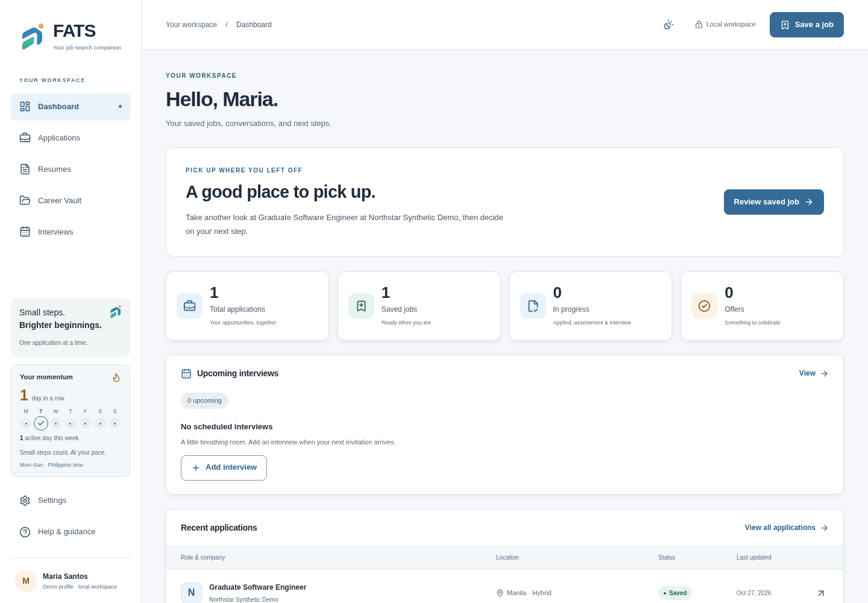This screenshot has width=868, height=603.
Task: Click the Applications briefcase icon in sidebar
Action: click(x=25, y=138)
